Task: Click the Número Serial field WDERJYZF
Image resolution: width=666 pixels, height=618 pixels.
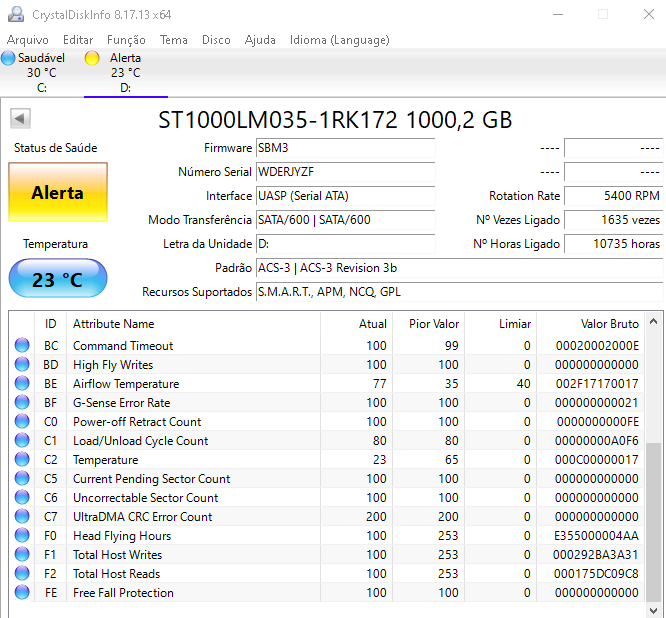Action: tap(345, 172)
